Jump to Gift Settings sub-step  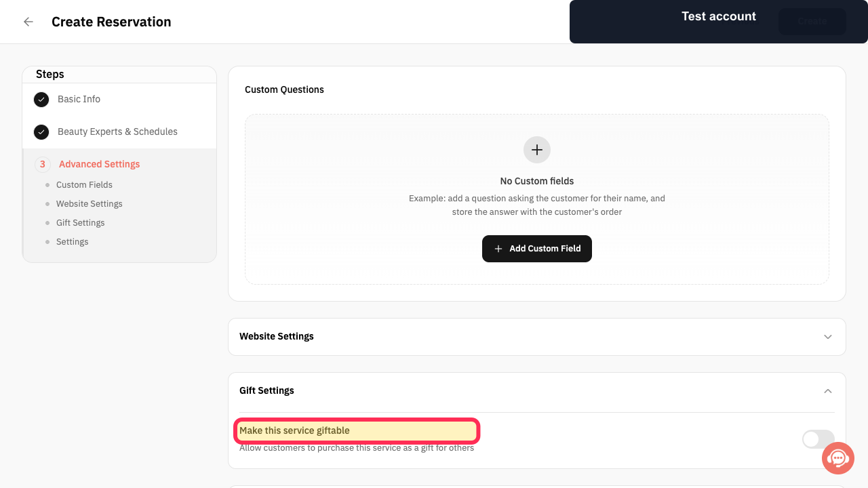point(81,222)
